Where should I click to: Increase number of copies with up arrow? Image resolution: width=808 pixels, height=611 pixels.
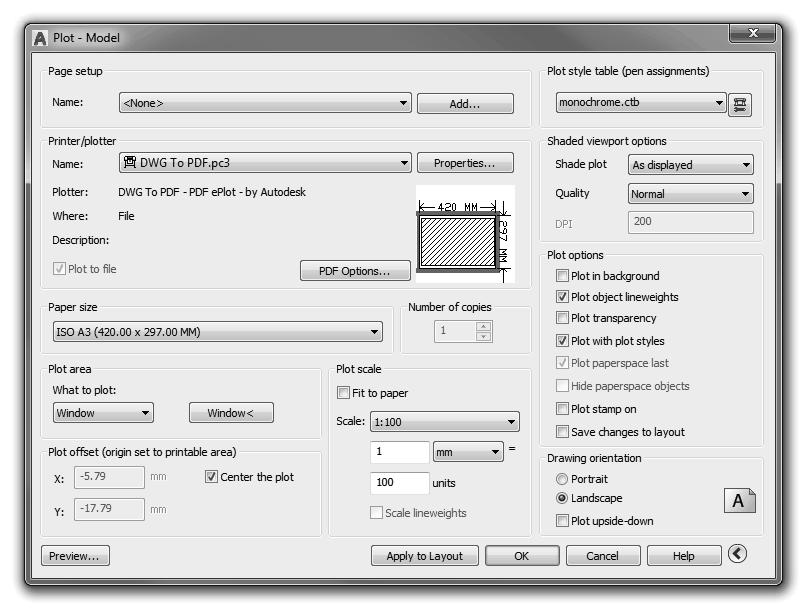(483, 326)
